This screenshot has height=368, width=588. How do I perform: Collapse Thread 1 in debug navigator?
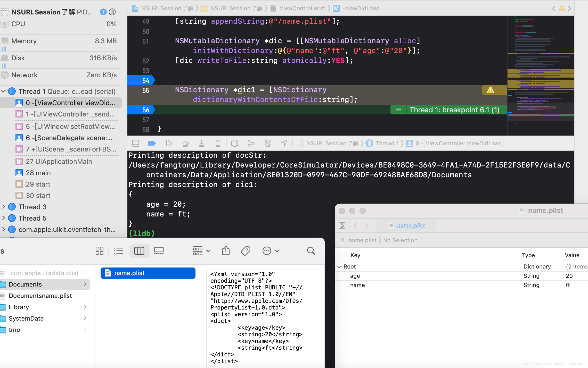pos(3,91)
